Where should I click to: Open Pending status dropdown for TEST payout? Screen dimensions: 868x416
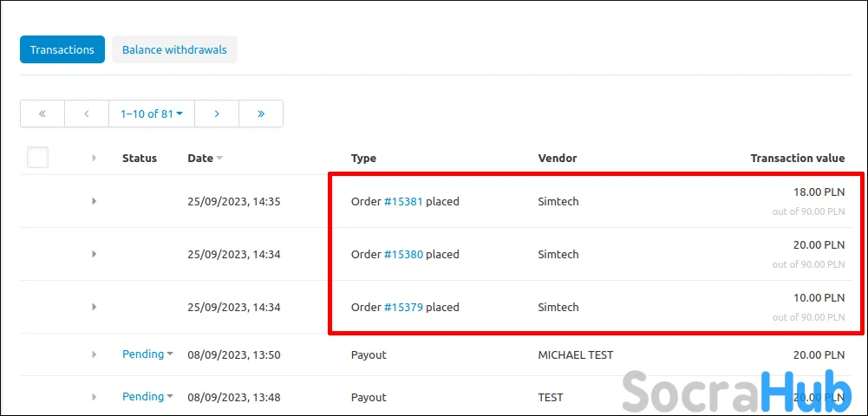click(147, 397)
